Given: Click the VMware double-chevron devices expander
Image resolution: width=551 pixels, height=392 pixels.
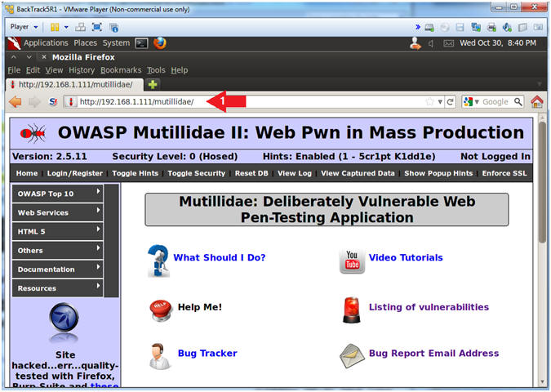Looking at the screenshot, I should point(418,27).
